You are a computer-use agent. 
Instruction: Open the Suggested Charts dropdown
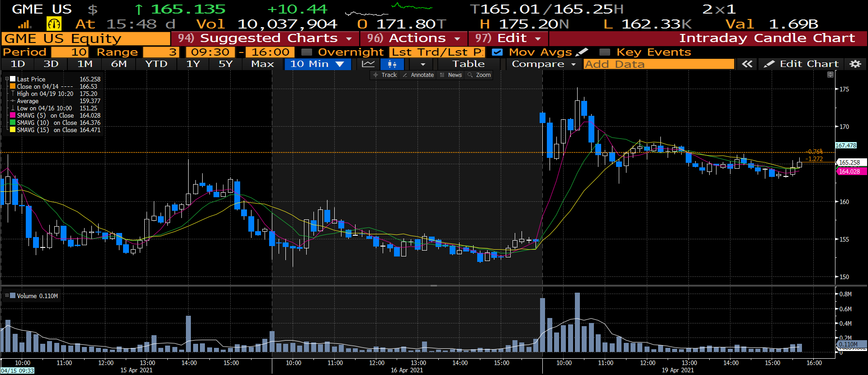(x=265, y=38)
